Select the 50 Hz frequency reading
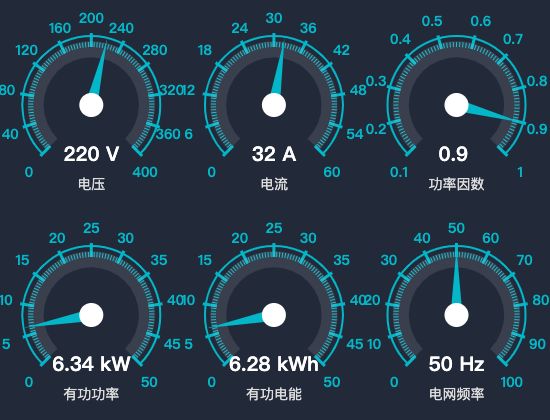 coord(456,364)
